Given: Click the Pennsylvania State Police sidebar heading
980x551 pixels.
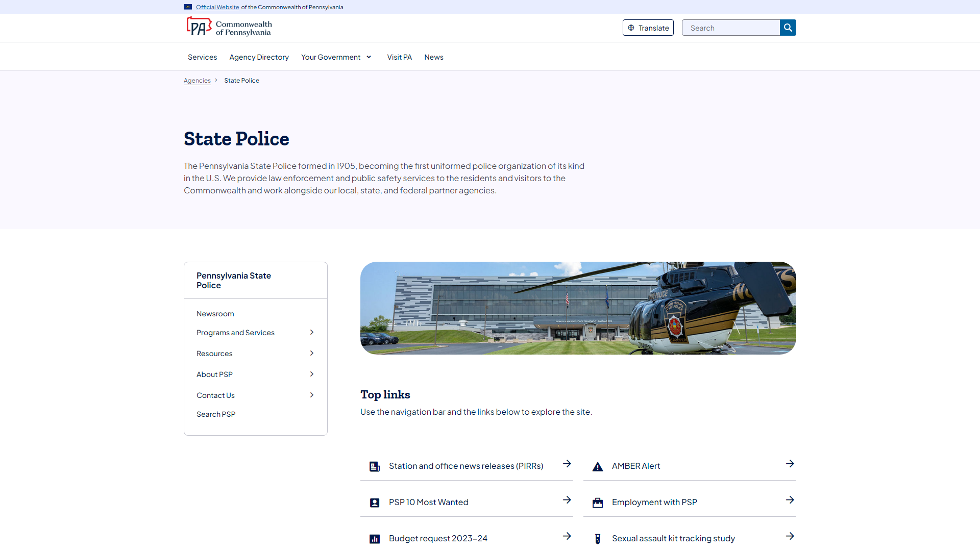Looking at the screenshot, I should point(234,281).
